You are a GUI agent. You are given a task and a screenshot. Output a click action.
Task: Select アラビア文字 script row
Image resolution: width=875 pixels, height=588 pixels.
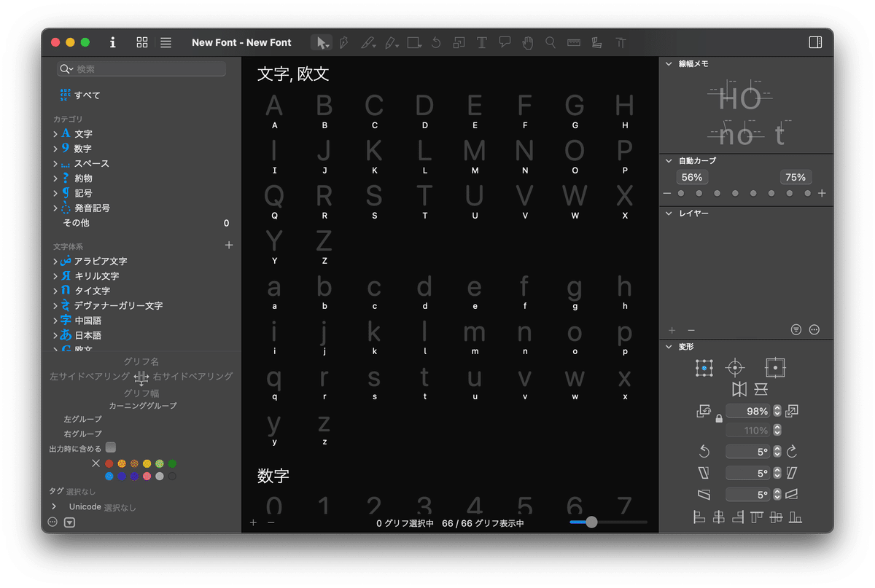click(x=142, y=261)
